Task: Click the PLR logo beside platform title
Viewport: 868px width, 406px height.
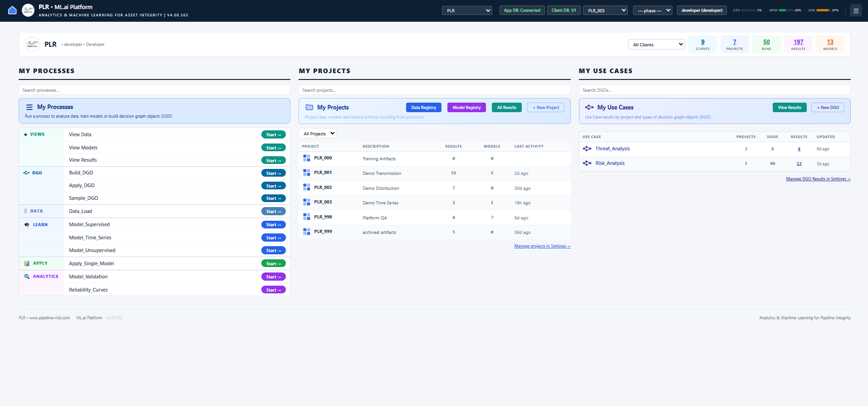Action: 28,10
